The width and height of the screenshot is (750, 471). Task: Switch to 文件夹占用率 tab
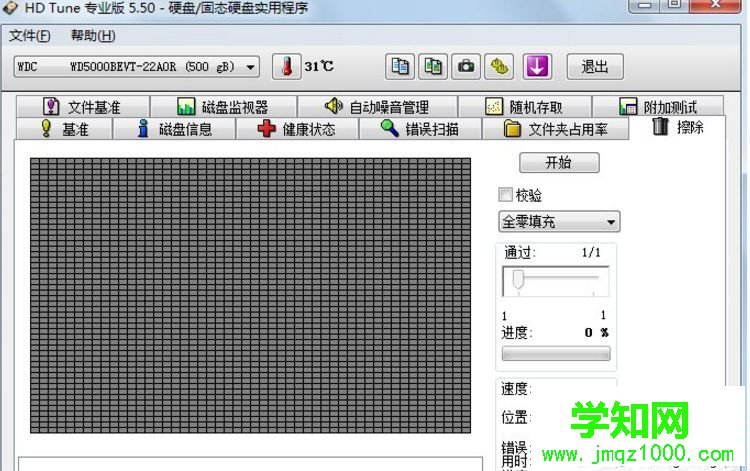[555, 129]
